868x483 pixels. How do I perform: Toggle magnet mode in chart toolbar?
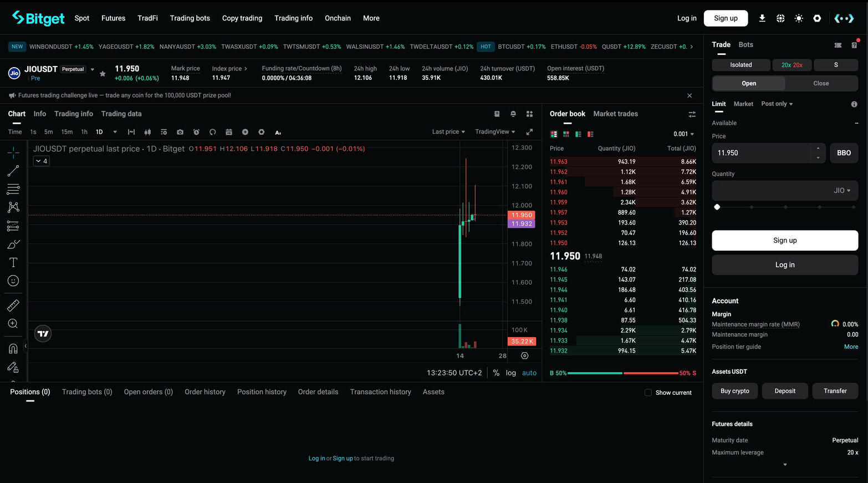pos(13,349)
